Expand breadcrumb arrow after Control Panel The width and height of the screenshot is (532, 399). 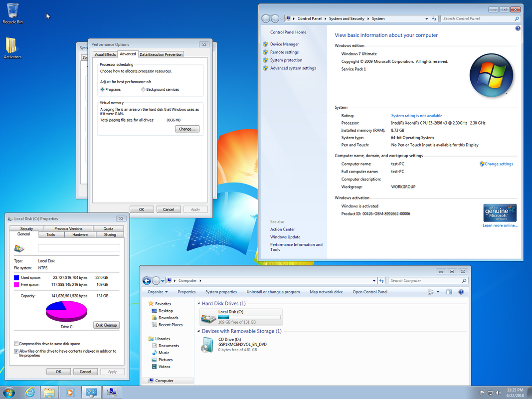click(325, 18)
